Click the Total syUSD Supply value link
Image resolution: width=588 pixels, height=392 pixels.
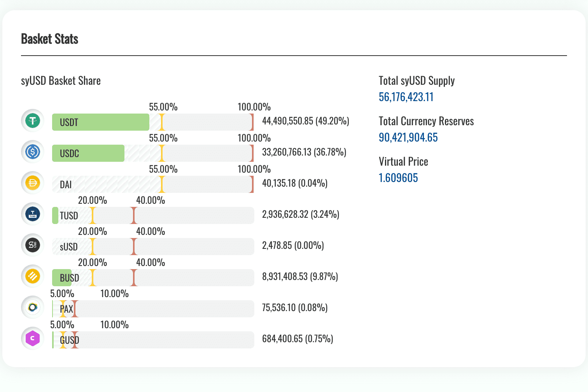(406, 97)
